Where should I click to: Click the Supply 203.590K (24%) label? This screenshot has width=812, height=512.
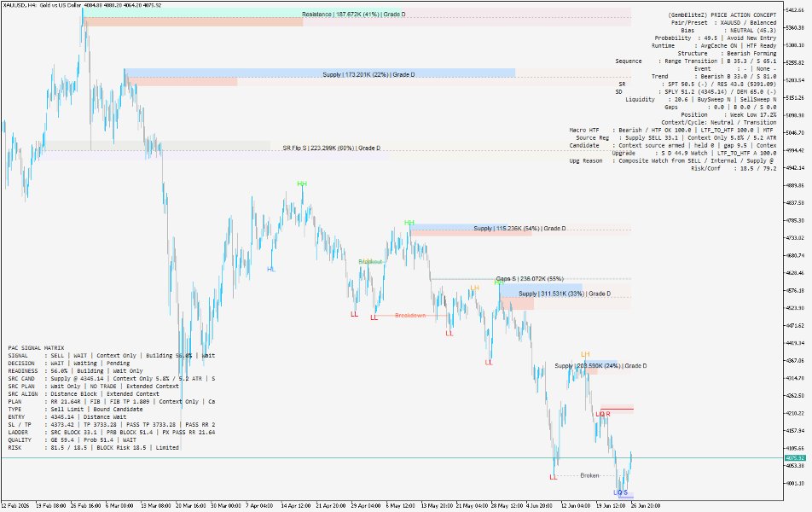click(600, 366)
